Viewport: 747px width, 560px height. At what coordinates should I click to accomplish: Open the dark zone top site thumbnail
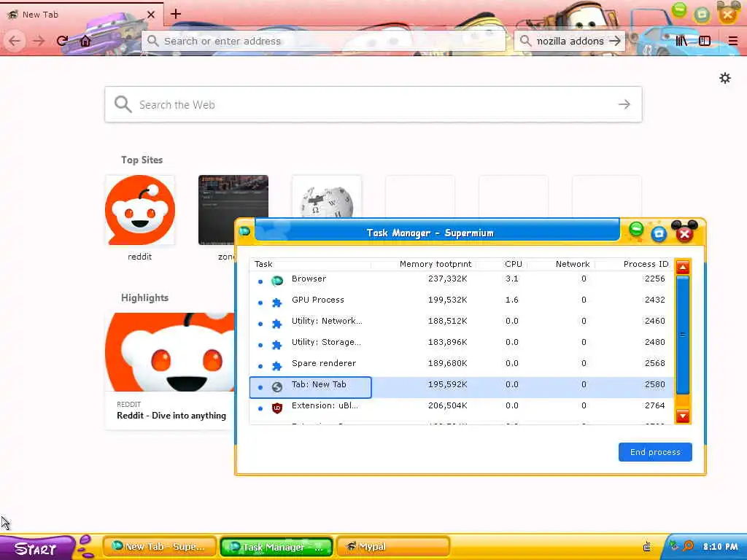[233, 210]
